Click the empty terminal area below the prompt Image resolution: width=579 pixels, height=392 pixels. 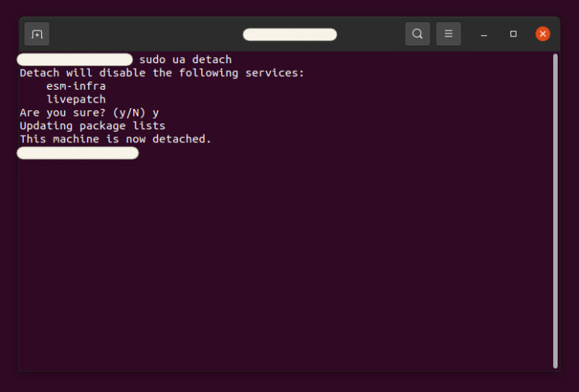click(282, 266)
